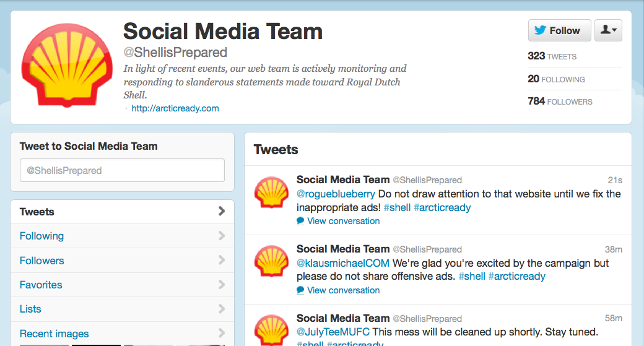Viewport: 644px width, 346px height.
Task: Open the user actions dropdown next to Follow
Action: (608, 30)
